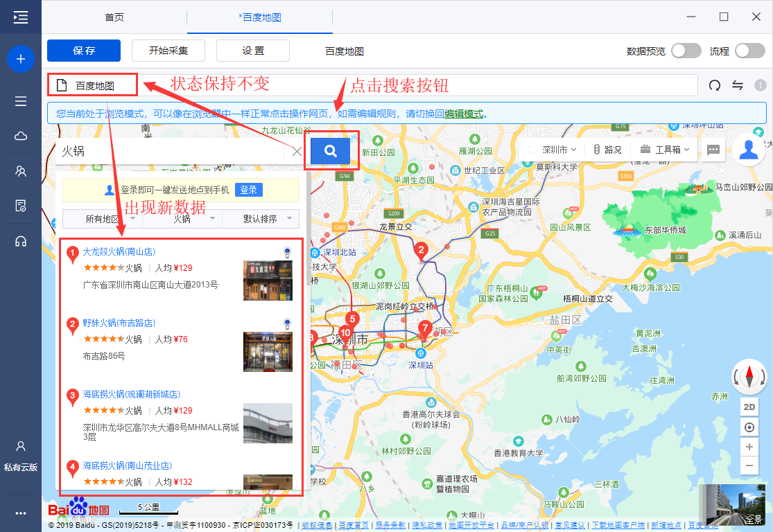This screenshot has width=773, height=532.
Task: Open the 海底捞 观澜湖新城店 thumbnail
Action: click(268, 423)
